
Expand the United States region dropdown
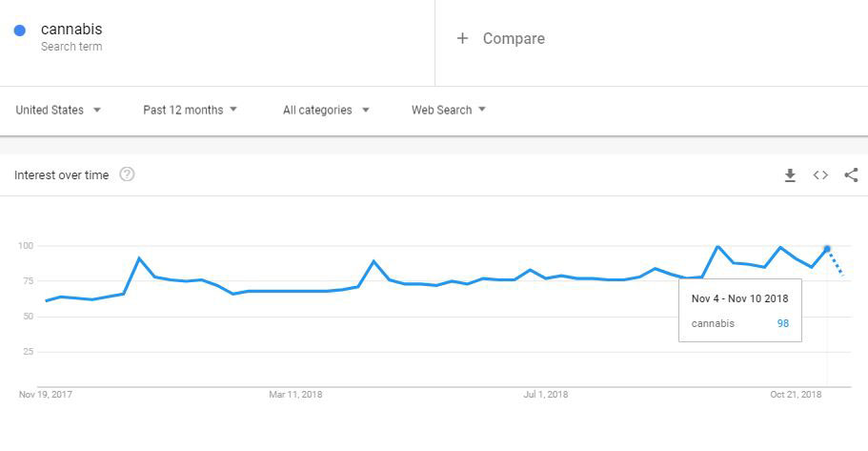(x=58, y=110)
